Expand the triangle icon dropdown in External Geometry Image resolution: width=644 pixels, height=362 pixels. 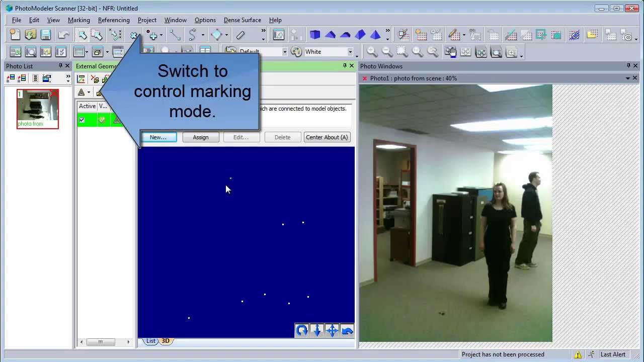pyautogui.click(x=89, y=93)
